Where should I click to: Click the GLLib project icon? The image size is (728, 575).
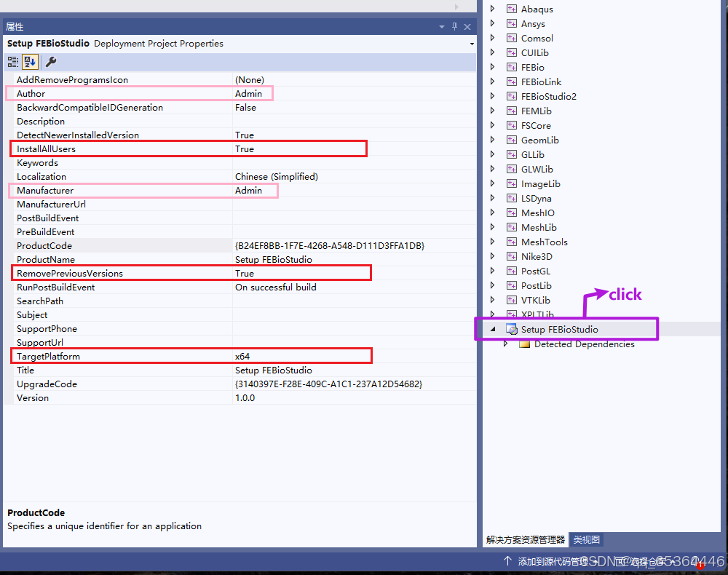point(512,154)
